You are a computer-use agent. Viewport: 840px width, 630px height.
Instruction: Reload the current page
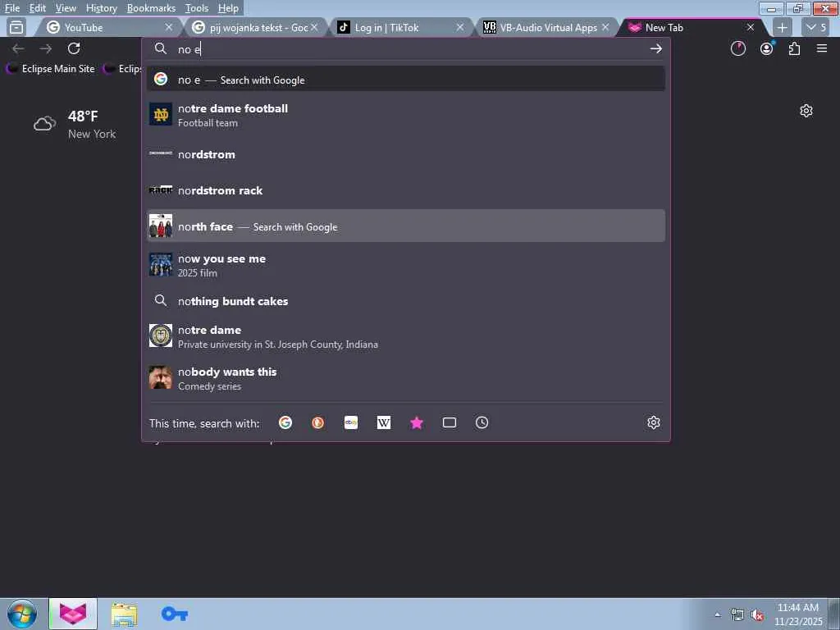point(74,48)
